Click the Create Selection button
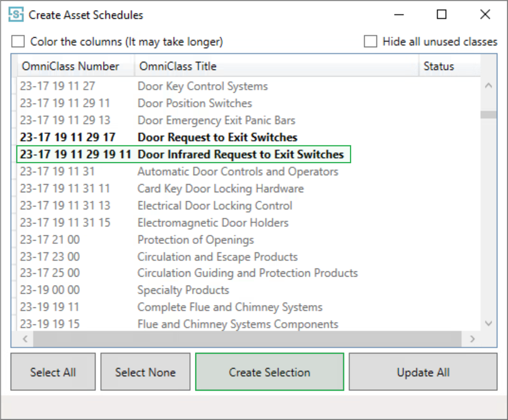The width and height of the screenshot is (508, 420). [x=269, y=372]
